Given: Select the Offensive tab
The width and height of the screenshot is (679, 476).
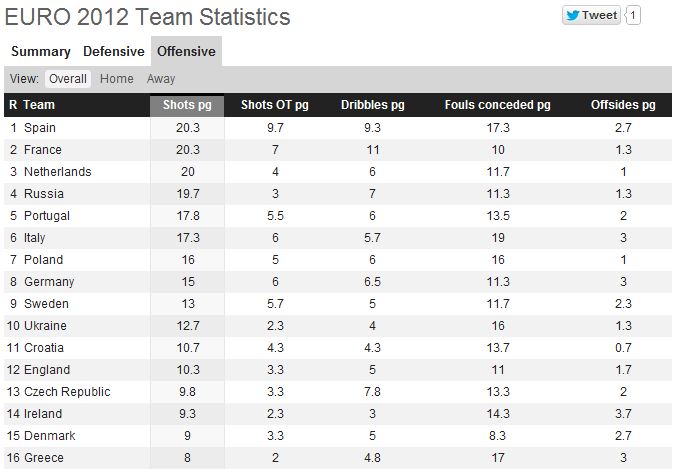Looking at the screenshot, I should (x=186, y=52).
